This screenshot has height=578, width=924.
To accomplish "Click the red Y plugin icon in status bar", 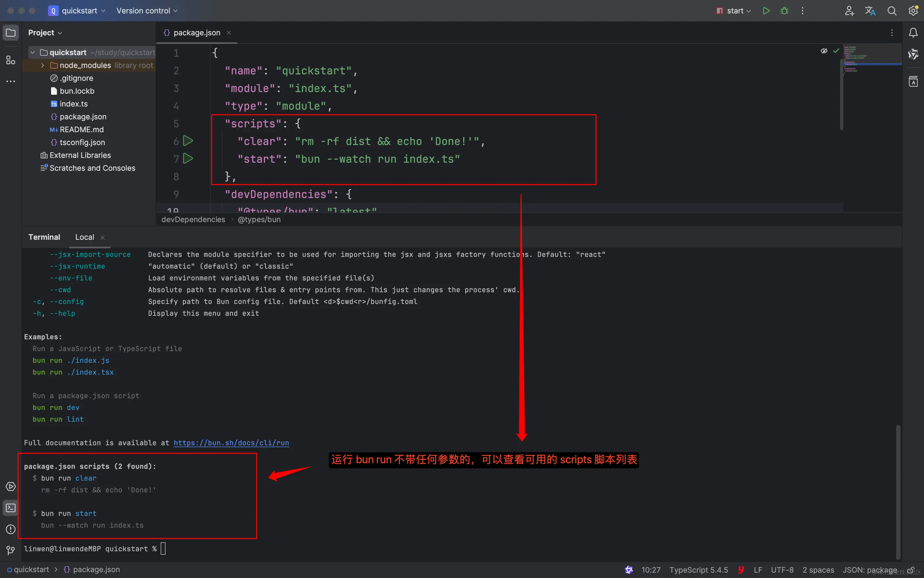I will (x=741, y=570).
